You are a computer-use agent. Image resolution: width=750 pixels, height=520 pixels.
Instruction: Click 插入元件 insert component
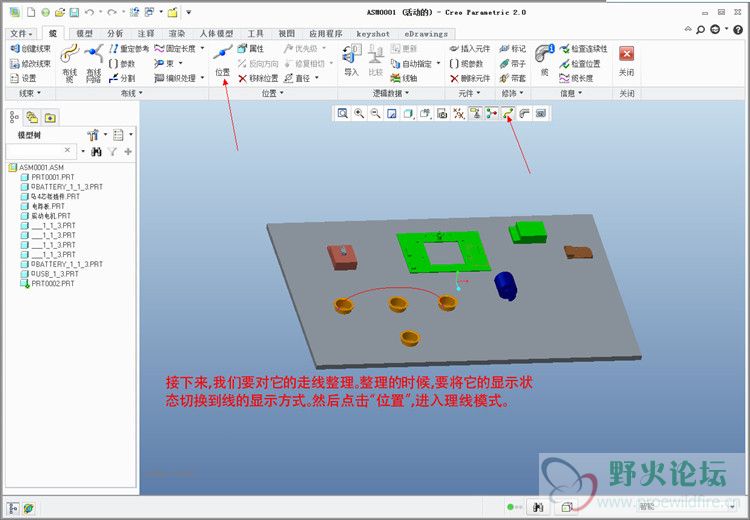coord(470,48)
